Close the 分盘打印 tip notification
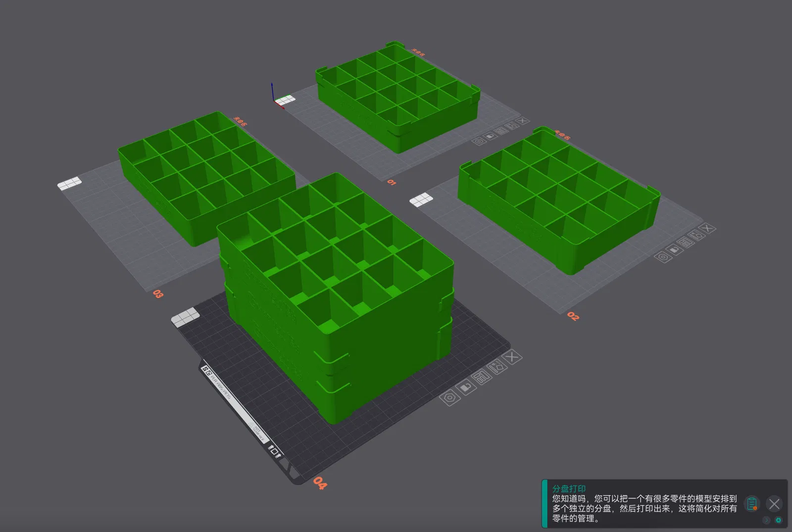 click(774, 504)
